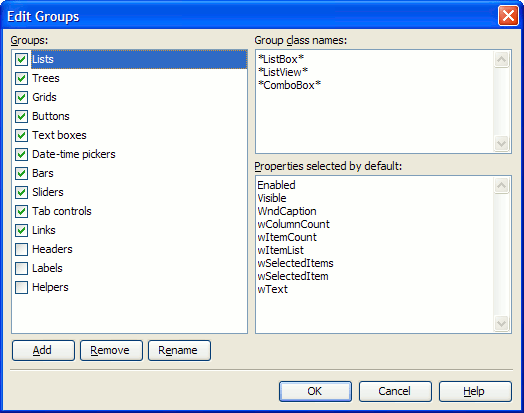
Task: Click the wColumnCount property entry
Action: tap(293, 224)
